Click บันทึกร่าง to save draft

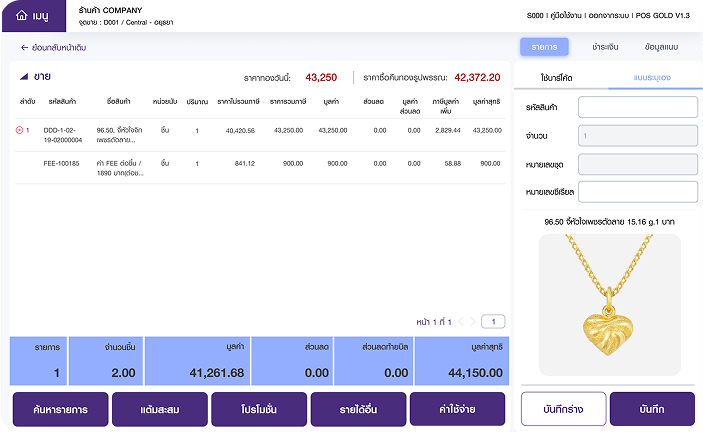point(561,409)
